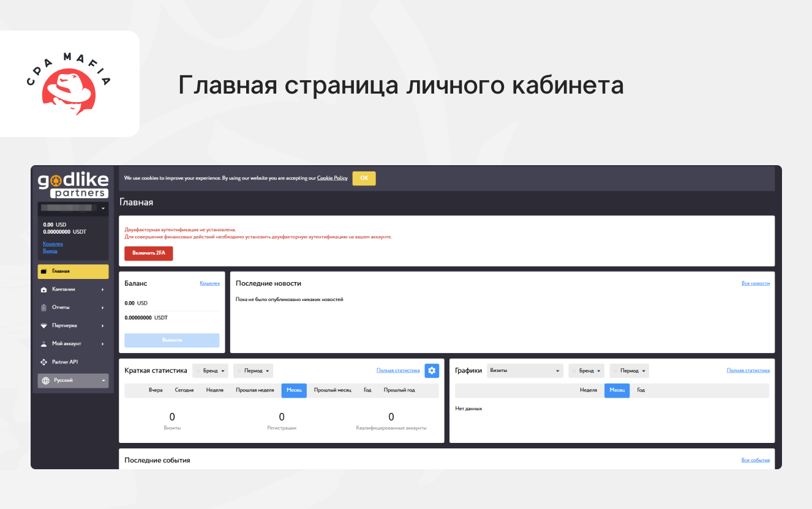Click the Godlike Partners logo
This screenshot has width=812, height=509.
click(x=73, y=185)
